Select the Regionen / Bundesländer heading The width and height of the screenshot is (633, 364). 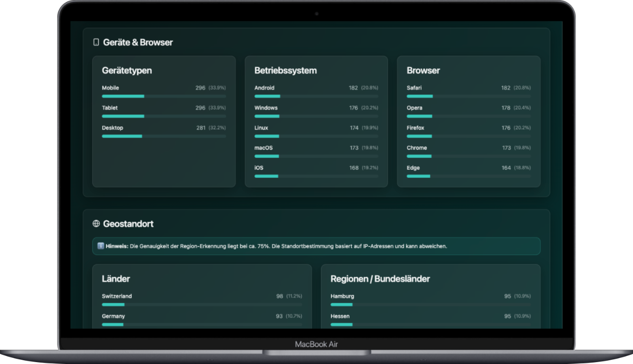380,279
